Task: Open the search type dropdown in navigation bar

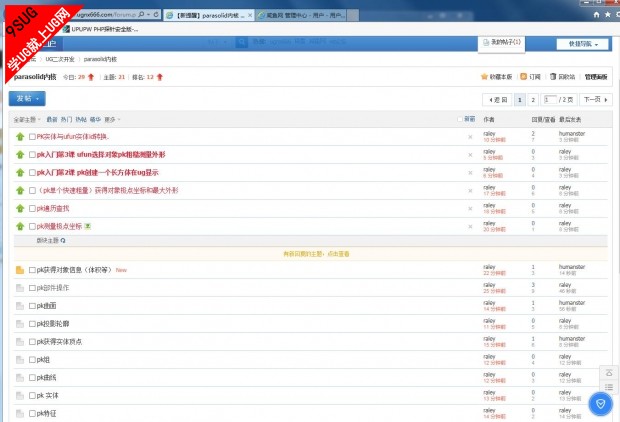Action: tap(218, 42)
